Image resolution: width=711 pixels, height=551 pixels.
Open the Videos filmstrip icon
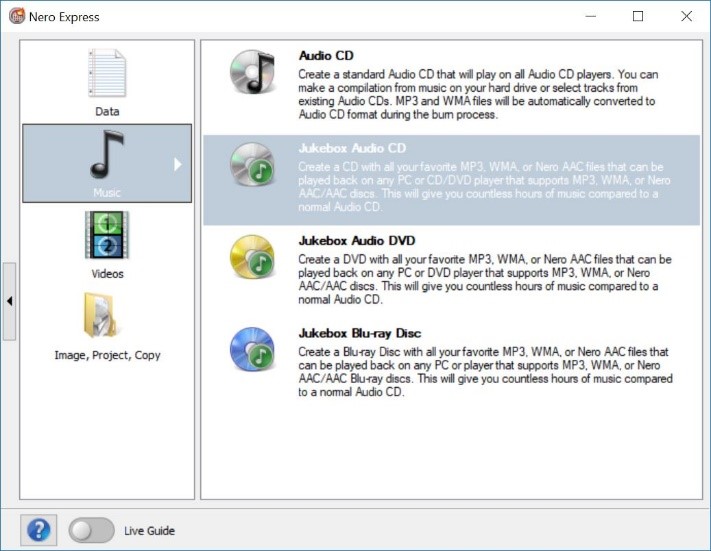click(106, 238)
